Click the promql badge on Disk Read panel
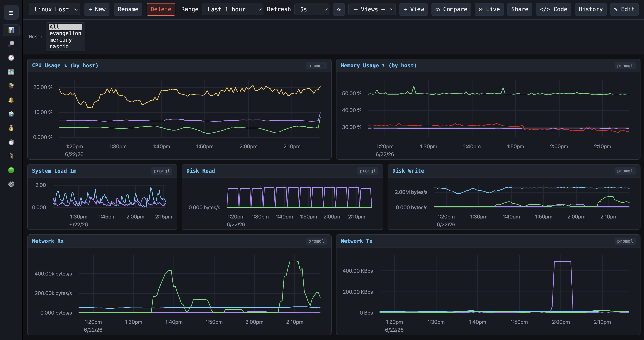Viewport: 644px width, 340px height. pos(367,171)
